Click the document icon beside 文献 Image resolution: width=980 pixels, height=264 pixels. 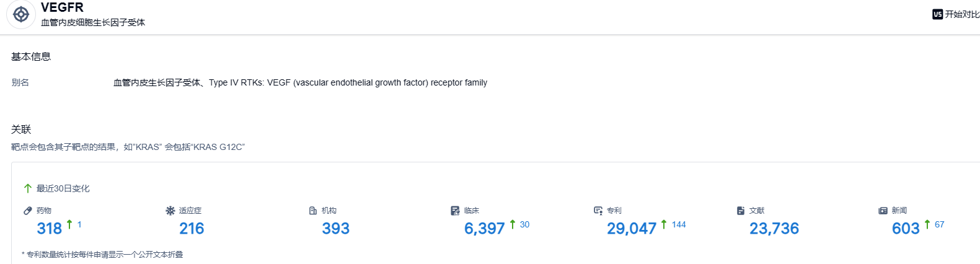[x=741, y=211]
